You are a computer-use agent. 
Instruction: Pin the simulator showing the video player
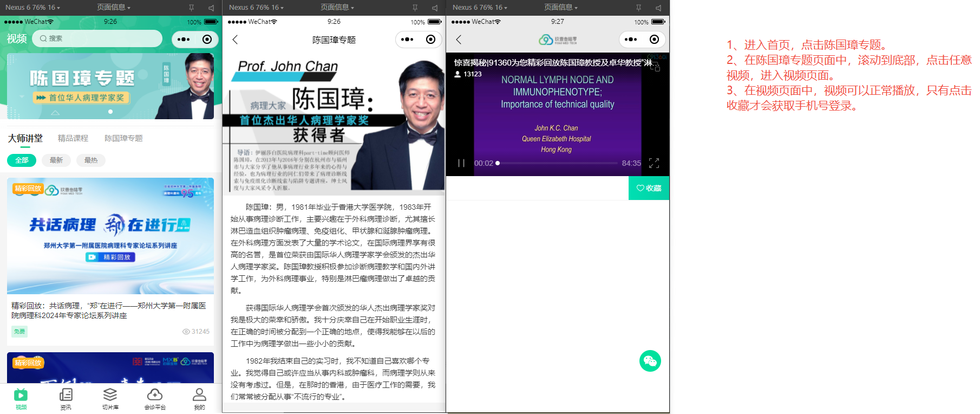pyautogui.click(x=638, y=8)
